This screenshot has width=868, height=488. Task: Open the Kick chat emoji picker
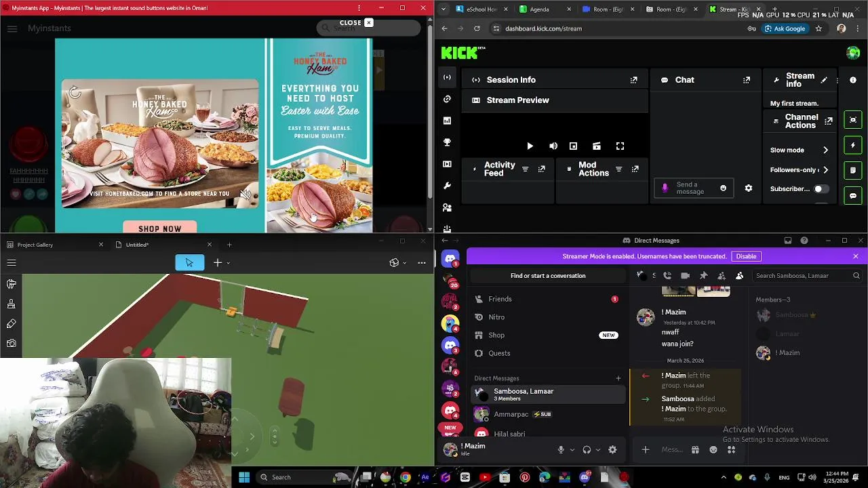(x=723, y=188)
